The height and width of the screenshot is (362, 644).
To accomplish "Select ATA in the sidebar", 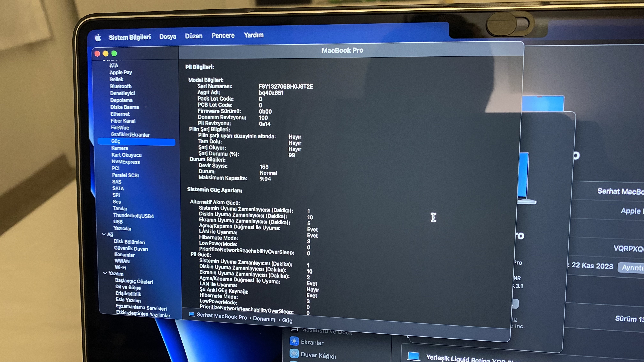I will [114, 65].
